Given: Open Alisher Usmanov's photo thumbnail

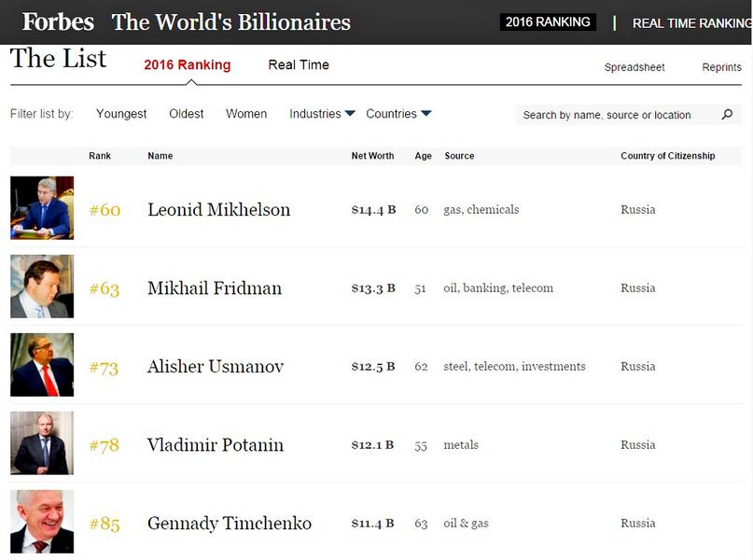Looking at the screenshot, I should 42,365.
